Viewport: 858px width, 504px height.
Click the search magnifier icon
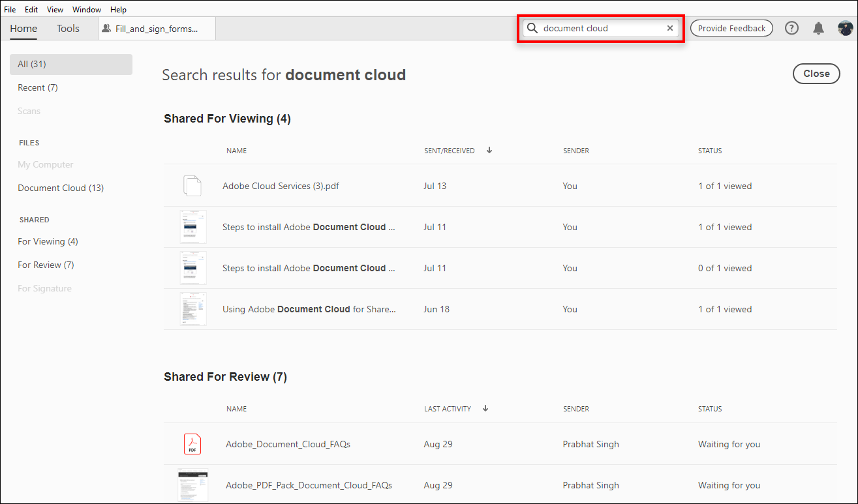[532, 28]
